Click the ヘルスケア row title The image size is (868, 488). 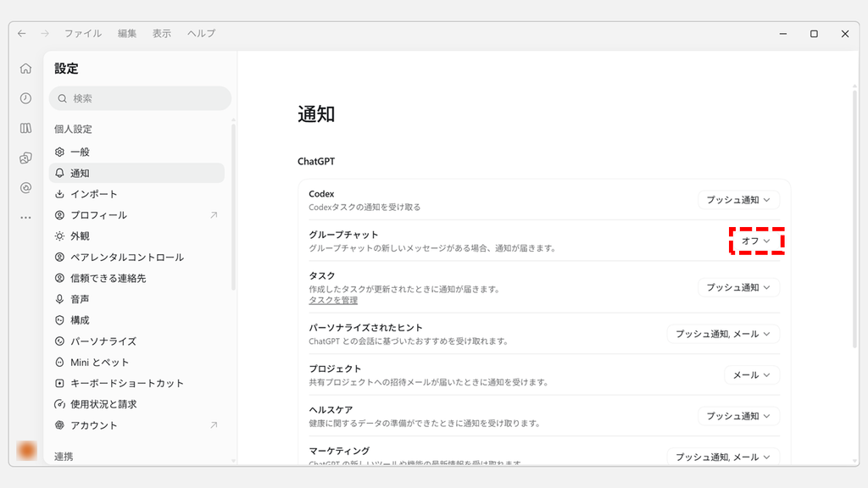click(x=331, y=410)
